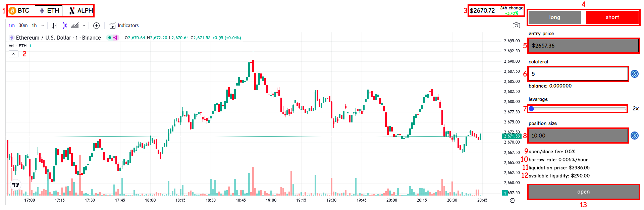Switch chart interval to 30m
Screen dimensions: 644x210
point(23,25)
